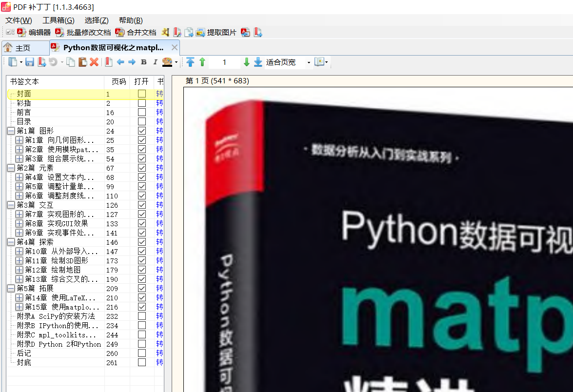This screenshot has height=392, width=573.
Task: Open 批量修改文档 batch modify tool
Action: point(83,33)
